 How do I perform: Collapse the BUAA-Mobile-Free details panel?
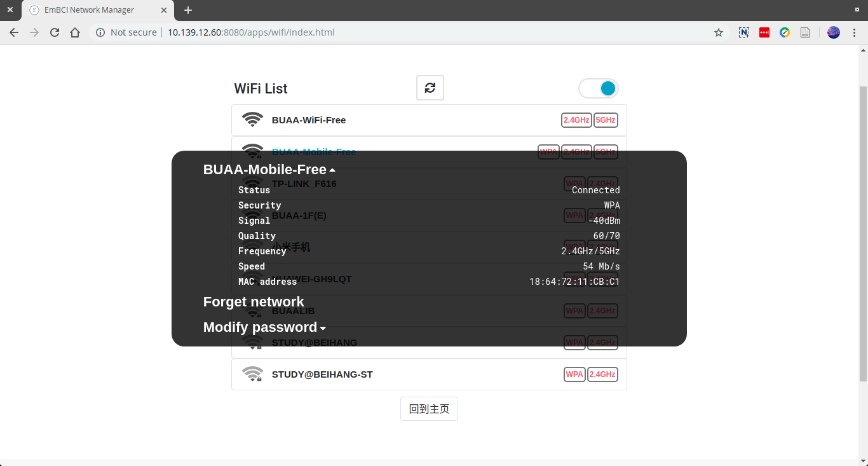pos(332,169)
